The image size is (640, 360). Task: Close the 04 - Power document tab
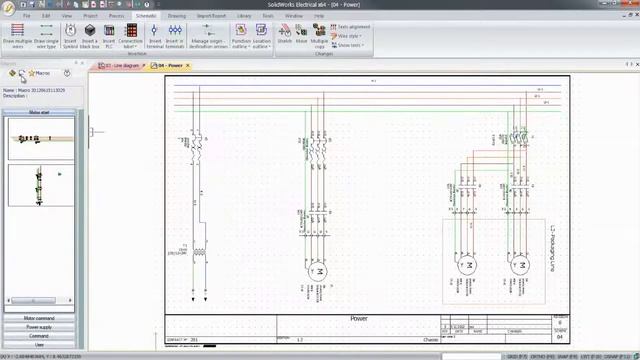188,65
